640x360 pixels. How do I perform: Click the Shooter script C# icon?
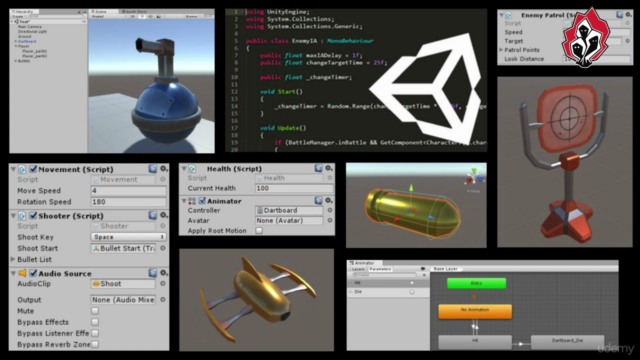coord(22,216)
